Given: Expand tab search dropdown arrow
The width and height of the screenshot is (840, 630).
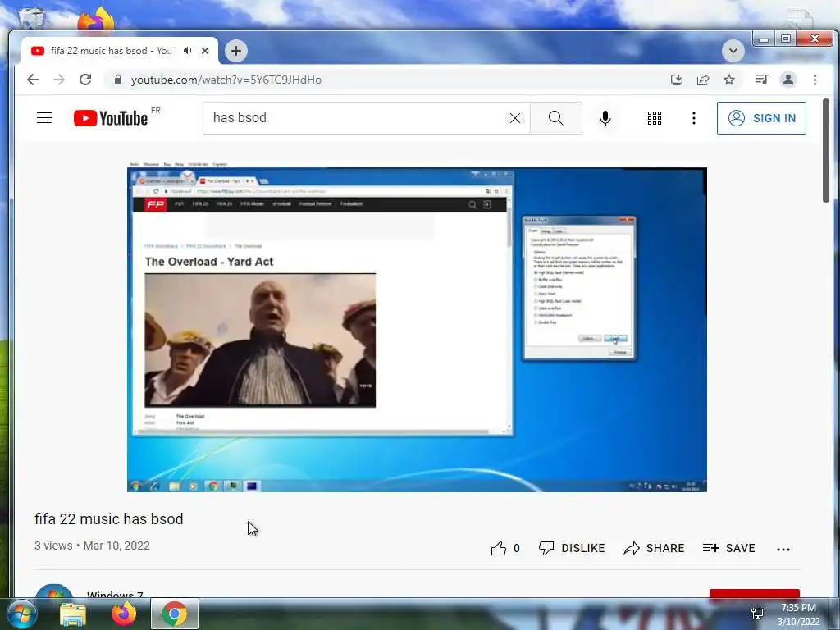Looking at the screenshot, I should click(x=733, y=51).
